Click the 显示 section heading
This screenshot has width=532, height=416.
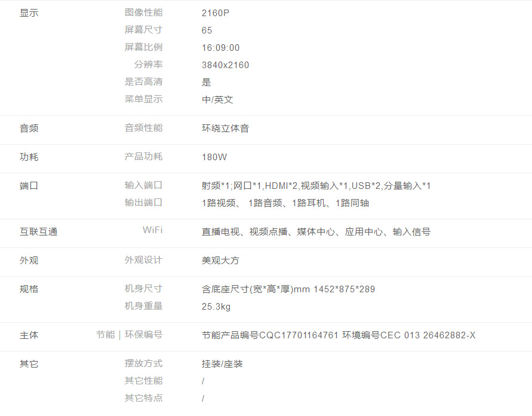tap(29, 13)
